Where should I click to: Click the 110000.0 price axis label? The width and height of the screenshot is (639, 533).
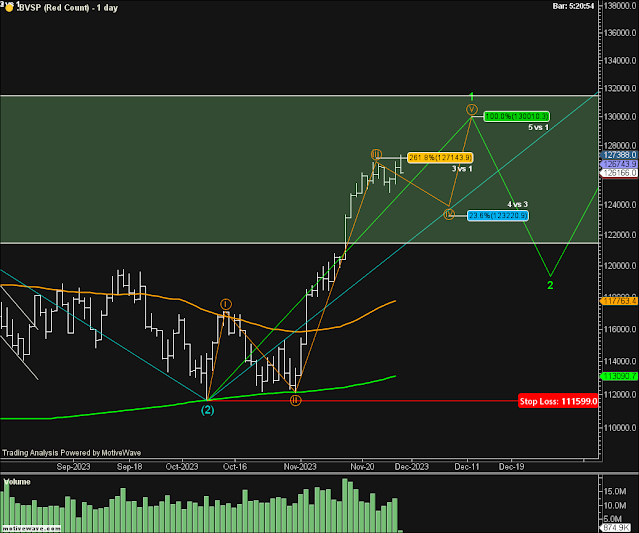pyautogui.click(x=620, y=427)
